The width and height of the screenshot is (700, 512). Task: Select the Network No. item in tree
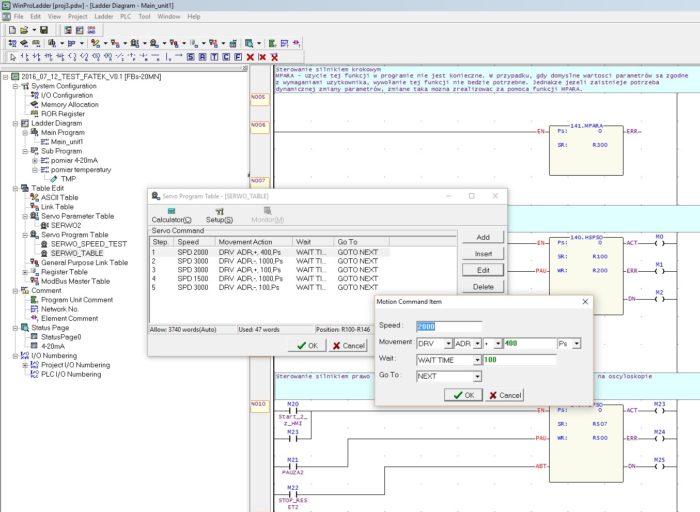click(60, 309)
